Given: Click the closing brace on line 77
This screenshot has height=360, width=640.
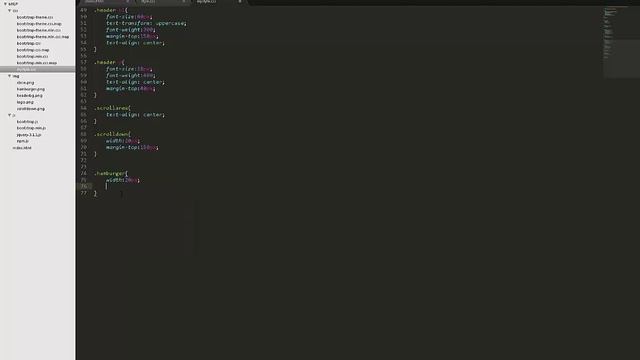Looking at the screenshot, I should coord(95,193).
